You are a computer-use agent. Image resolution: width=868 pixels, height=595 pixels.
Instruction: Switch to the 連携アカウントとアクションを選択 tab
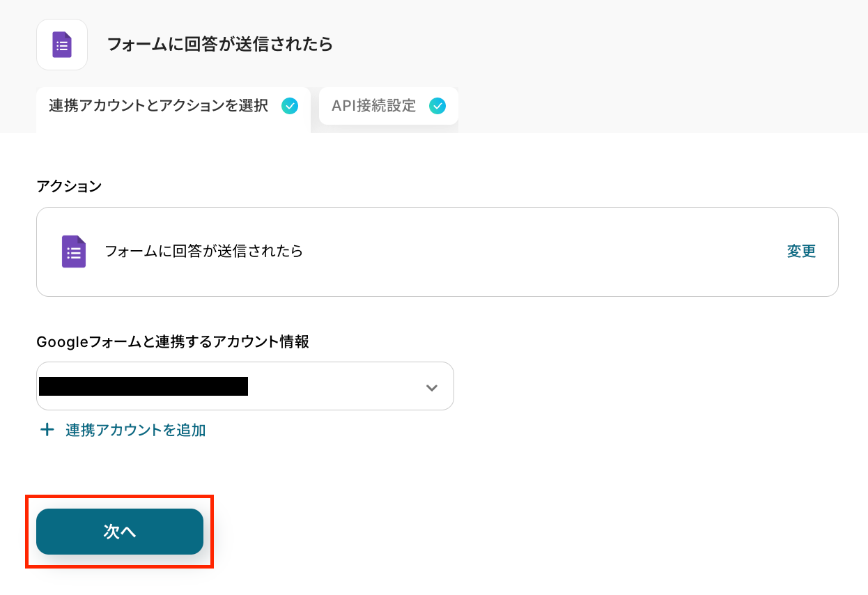tap(159, 106)
